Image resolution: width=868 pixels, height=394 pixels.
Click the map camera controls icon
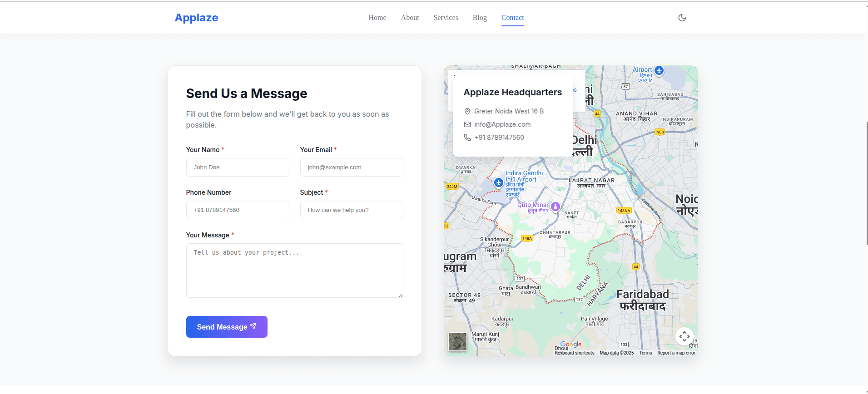tap(684, 336)
